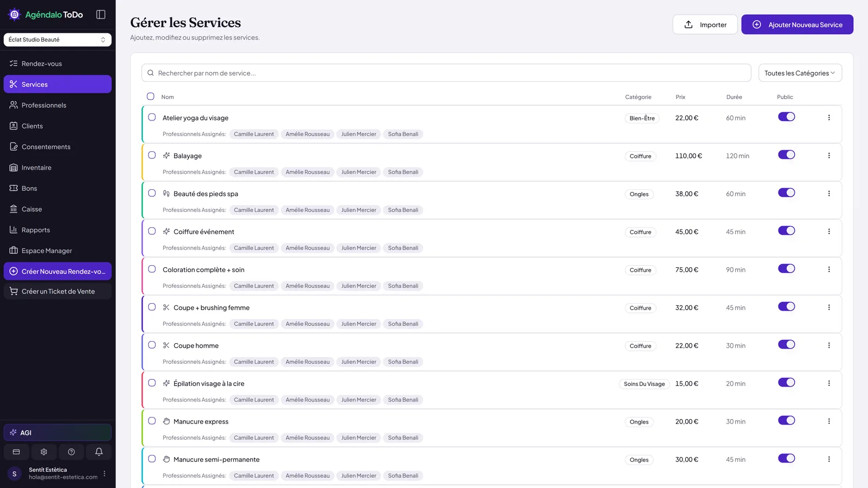Image resolution: width=868 pixels, height=488 pixels.
Task: Open Espace Manager in sidebar
Action: click(58, 251)
